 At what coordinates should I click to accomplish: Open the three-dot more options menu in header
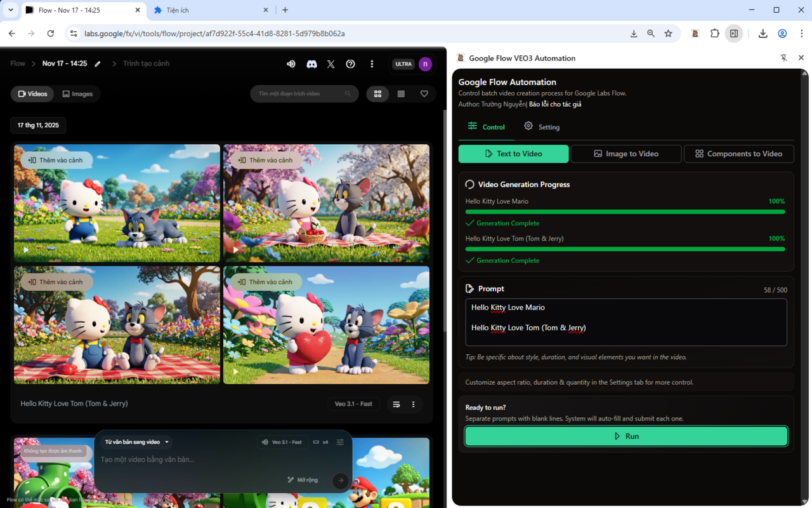[x=372, y=64]
